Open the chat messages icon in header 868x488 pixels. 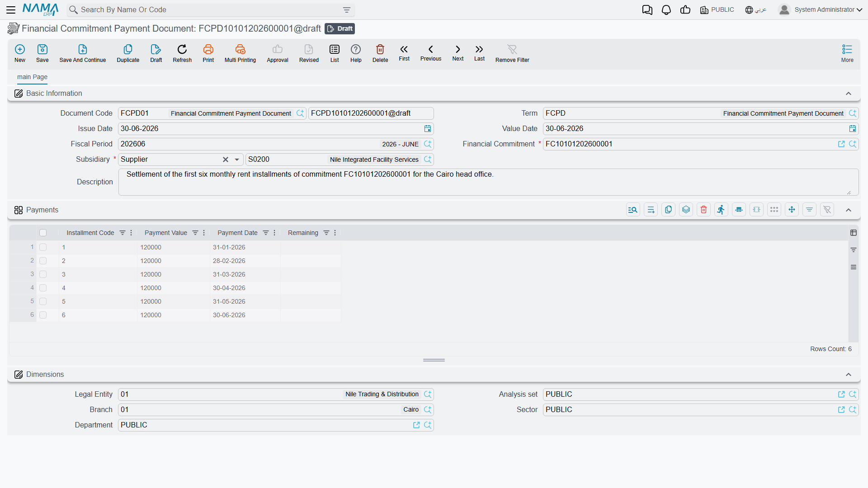(647, 10)
